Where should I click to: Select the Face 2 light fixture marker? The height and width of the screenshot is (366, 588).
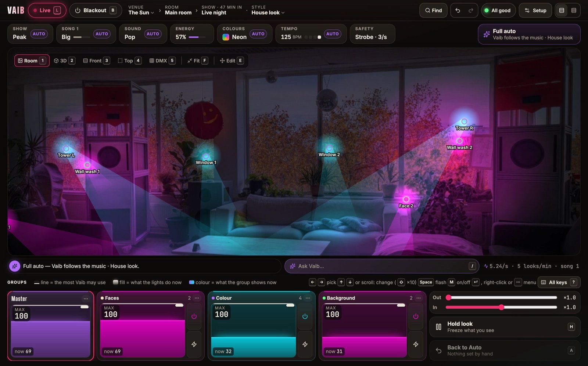pyautogui.click(x=406, y=199)
